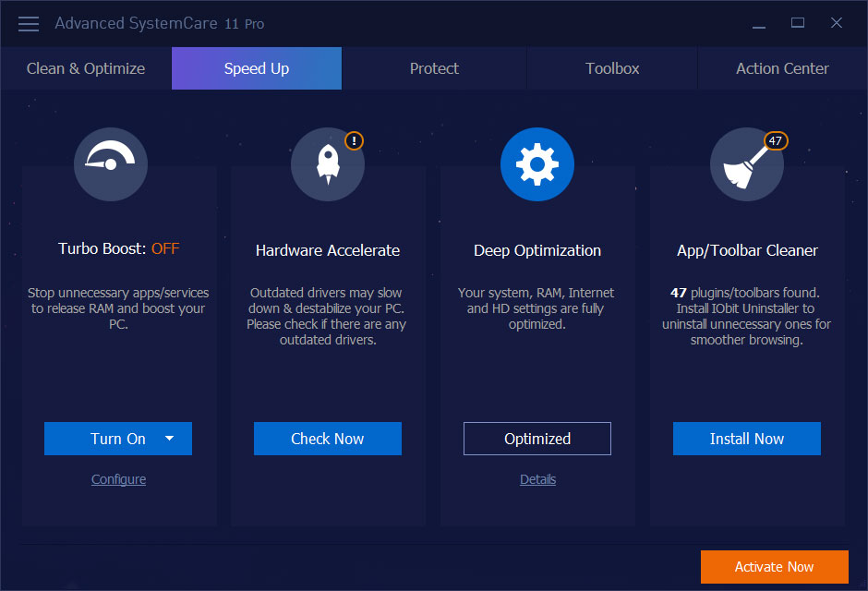Click the Deep Optimization gear icon
Image resolution: width=868 pixels, height=591 pixels.
pos(537,164)
